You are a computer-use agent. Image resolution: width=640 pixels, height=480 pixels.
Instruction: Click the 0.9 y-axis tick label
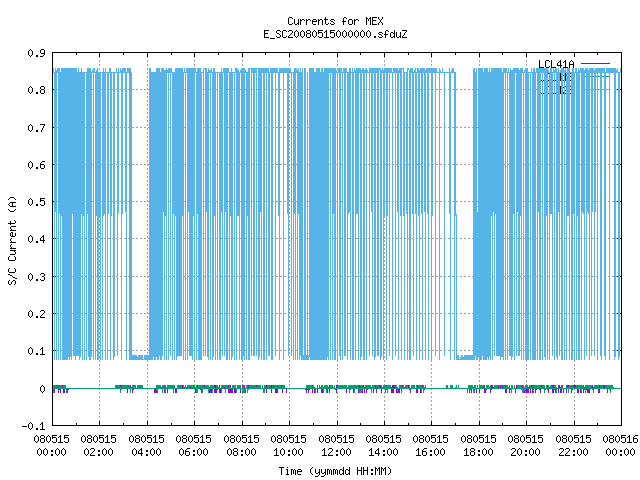coord(36,53)
